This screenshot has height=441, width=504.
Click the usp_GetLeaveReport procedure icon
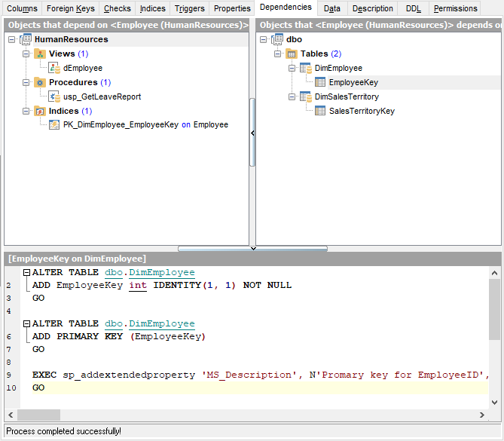[x=54, y=96]
